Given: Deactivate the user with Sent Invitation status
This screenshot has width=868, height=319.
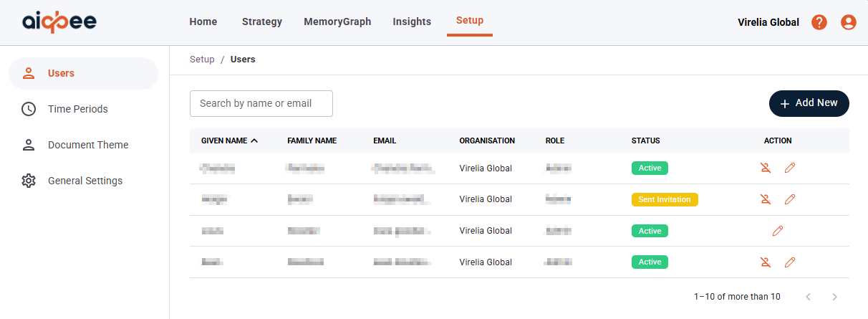Looking at the screenshot, I should point(766,199).
